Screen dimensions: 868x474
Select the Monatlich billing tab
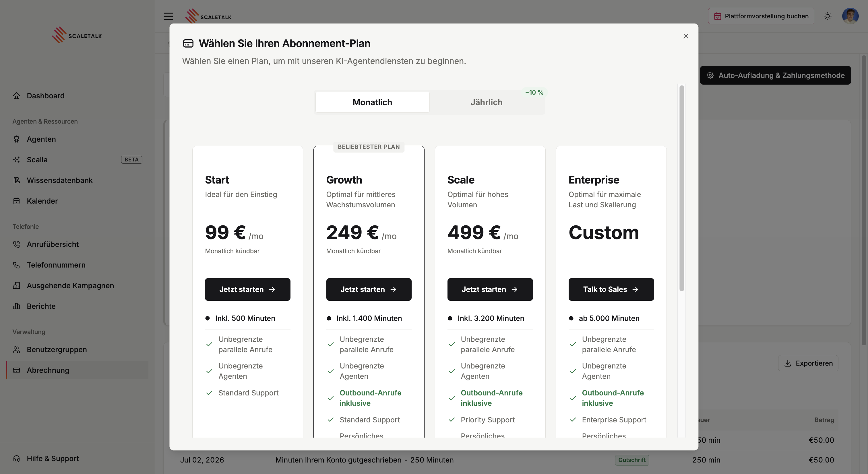point(372,102)
